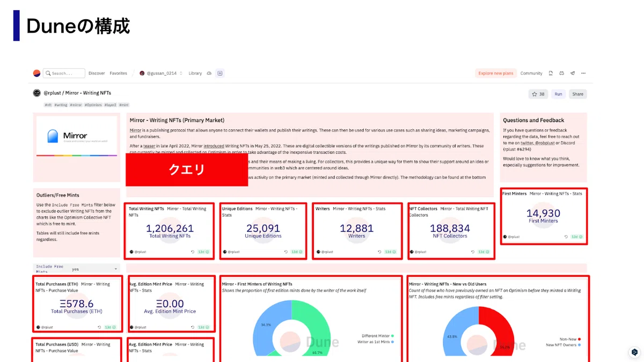
Task: Click the #mint tag
Action: click(124, 105)
